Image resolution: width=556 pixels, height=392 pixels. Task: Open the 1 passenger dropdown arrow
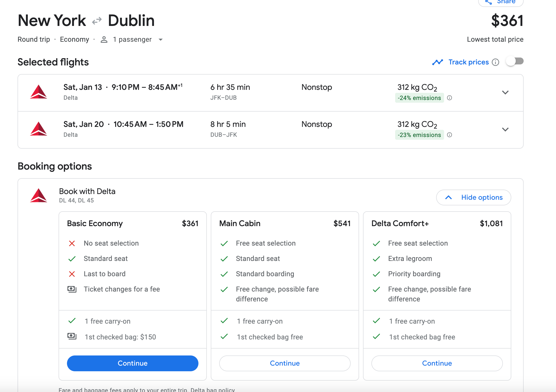tap(161, 40)
